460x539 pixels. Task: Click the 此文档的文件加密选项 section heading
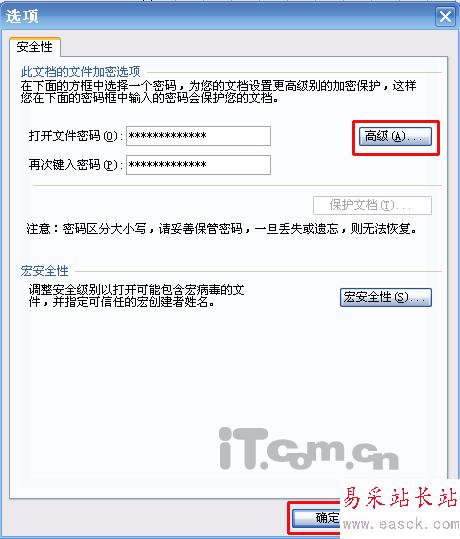tap(80, 72)
